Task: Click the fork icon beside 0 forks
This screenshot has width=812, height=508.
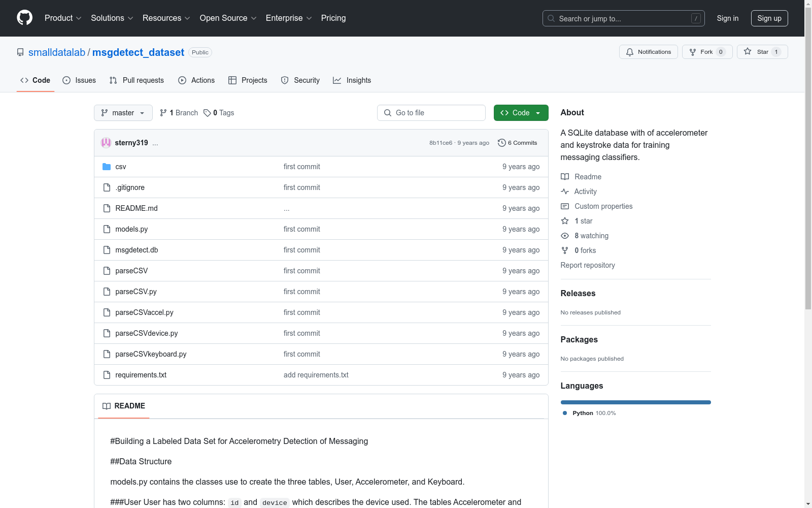Action: 565,250
